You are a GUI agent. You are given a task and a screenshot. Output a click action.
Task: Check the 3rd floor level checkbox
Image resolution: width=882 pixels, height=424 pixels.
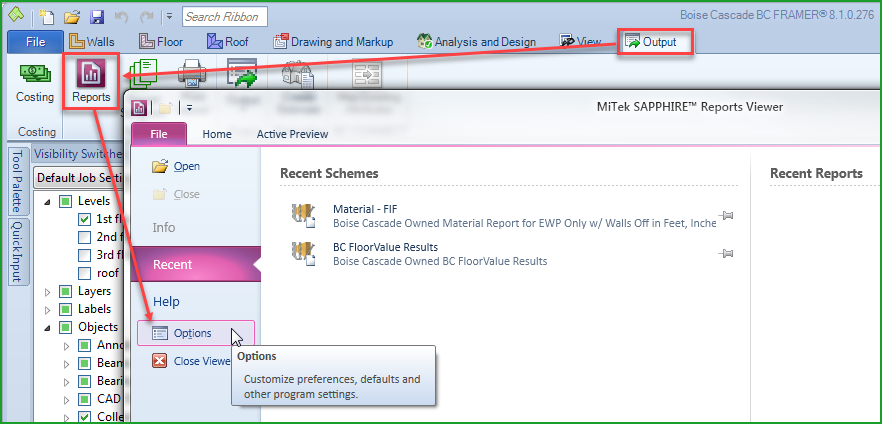click(x=84, y=255)
